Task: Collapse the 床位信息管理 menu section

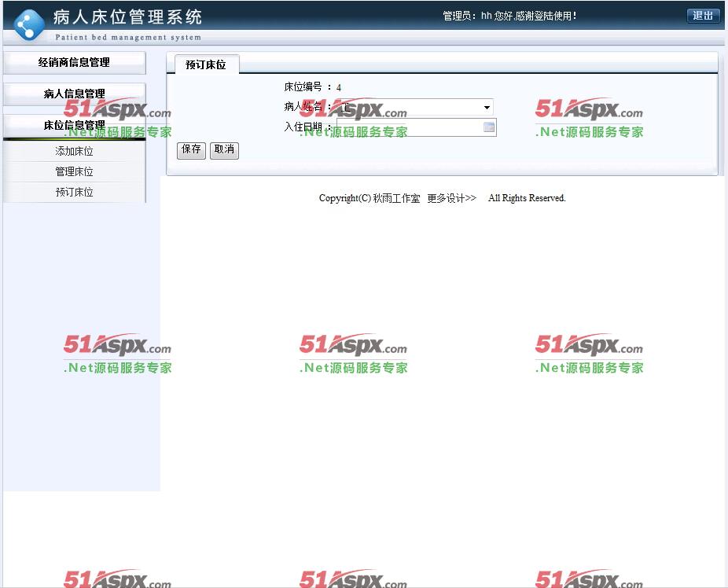Action: [x=74, y=125]
